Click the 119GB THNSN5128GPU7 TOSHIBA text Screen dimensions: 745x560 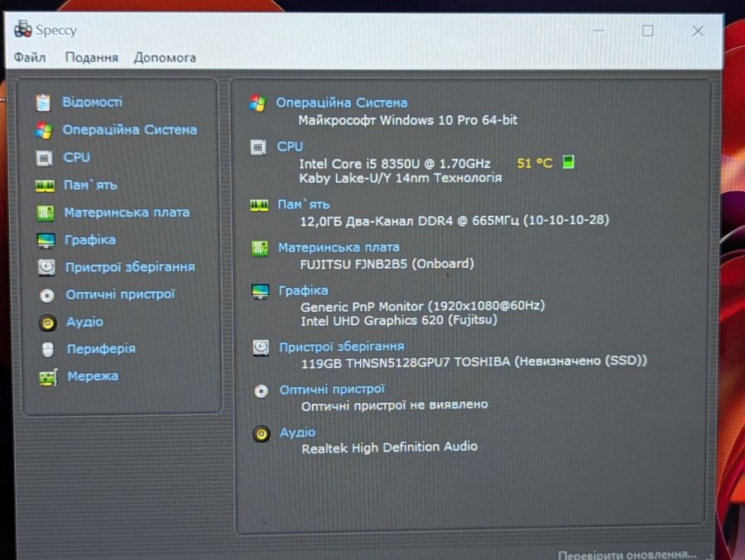click(473, 362)
